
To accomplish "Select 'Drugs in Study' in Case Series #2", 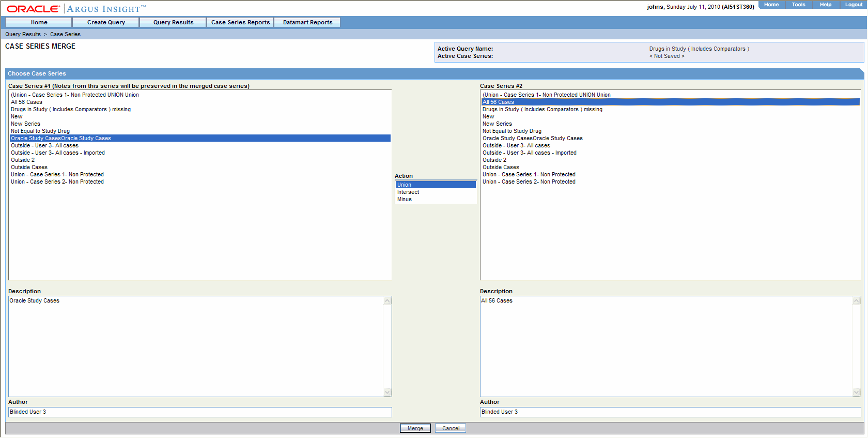I will [671, 109].
